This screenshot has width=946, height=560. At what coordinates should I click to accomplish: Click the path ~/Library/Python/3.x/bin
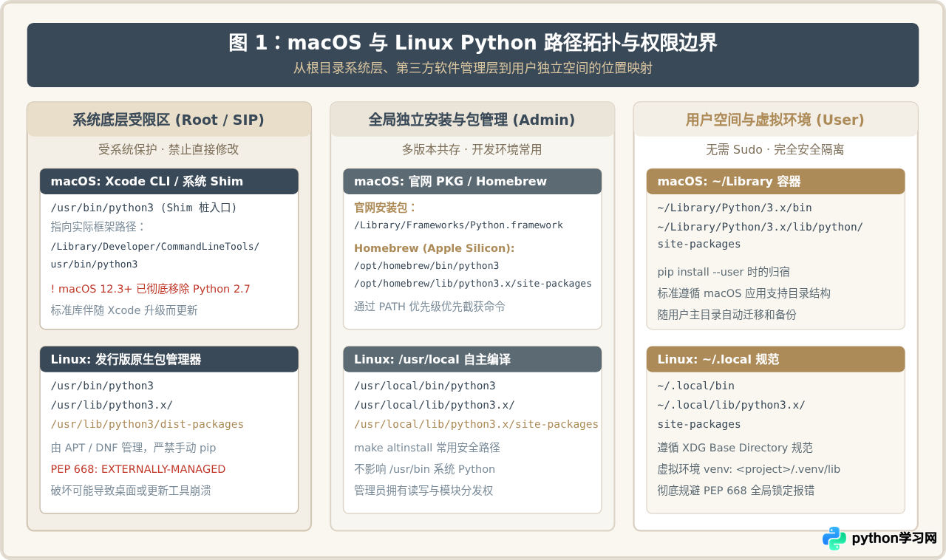point(735,208)
